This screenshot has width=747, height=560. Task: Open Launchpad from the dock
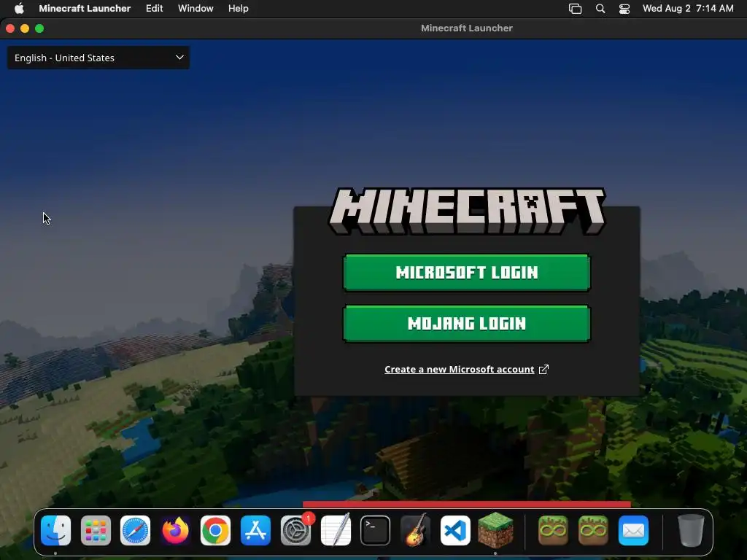pos(96,531)
